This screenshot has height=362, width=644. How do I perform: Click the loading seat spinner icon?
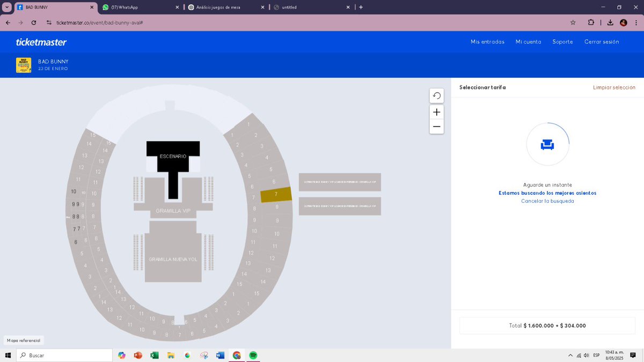[547, 144]
